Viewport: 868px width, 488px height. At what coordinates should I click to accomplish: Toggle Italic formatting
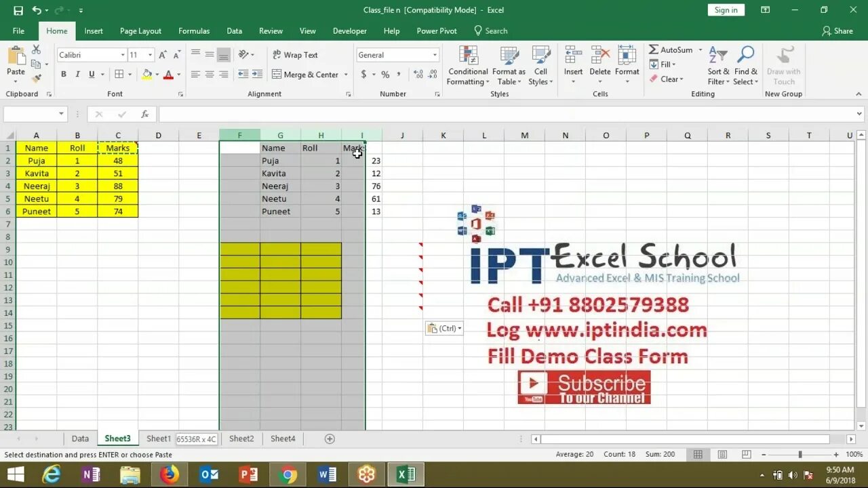click(x=77, y=75)
